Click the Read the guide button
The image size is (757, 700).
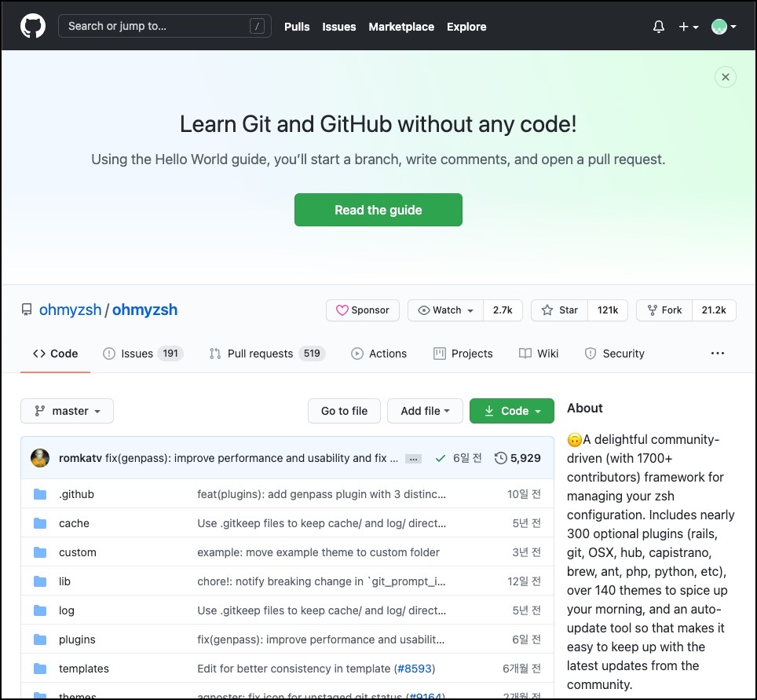click(378, 210)
